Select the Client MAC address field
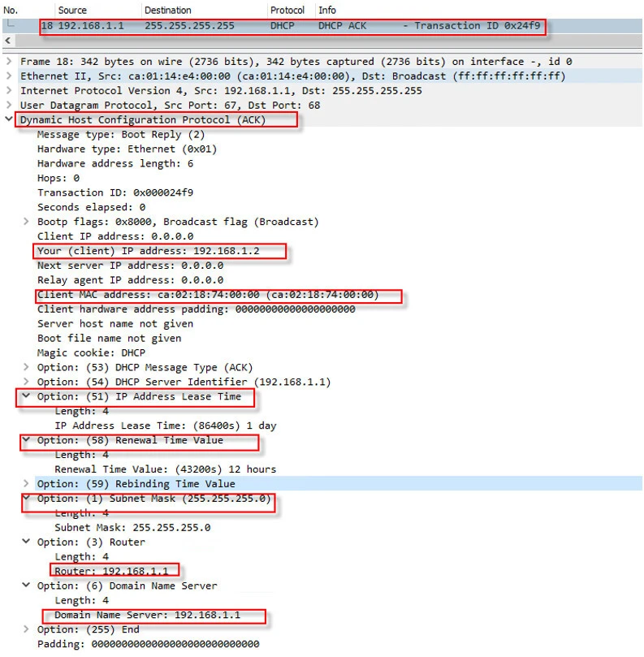The width and height of the screenshot is (644, 657). 208,295
